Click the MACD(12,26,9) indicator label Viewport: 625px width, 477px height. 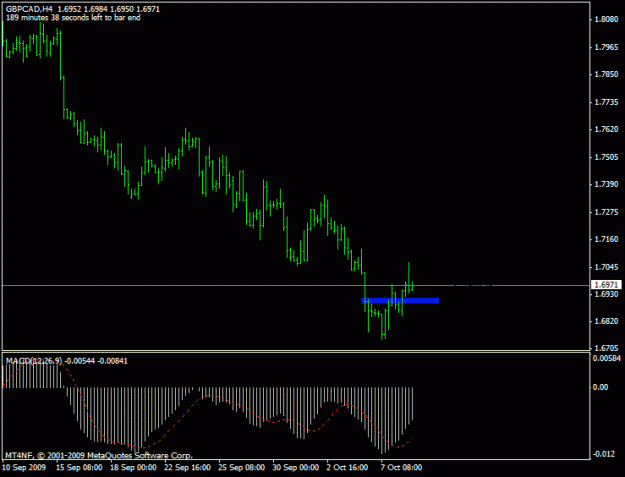click(34, 361)
